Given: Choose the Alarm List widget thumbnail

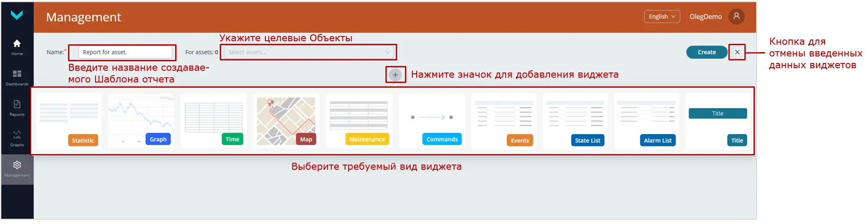Looking at the screenshot, I should pyautogui.click(x=646, y=121).
